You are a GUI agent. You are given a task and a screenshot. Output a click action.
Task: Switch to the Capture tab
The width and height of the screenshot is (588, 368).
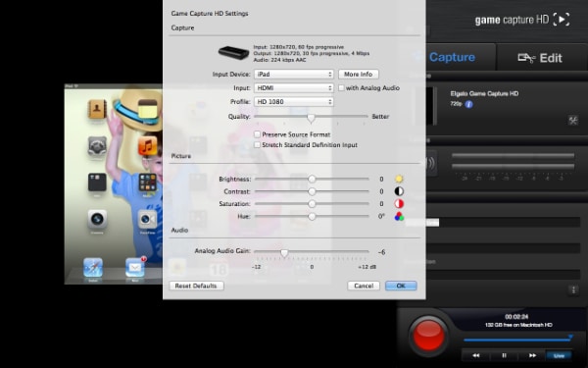[452, 57]
